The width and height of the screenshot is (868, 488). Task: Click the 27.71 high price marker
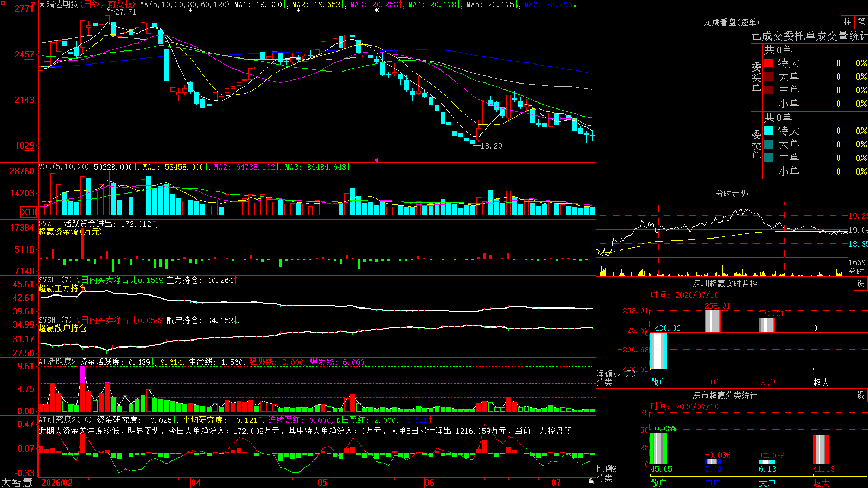click(x=125, y=12)
